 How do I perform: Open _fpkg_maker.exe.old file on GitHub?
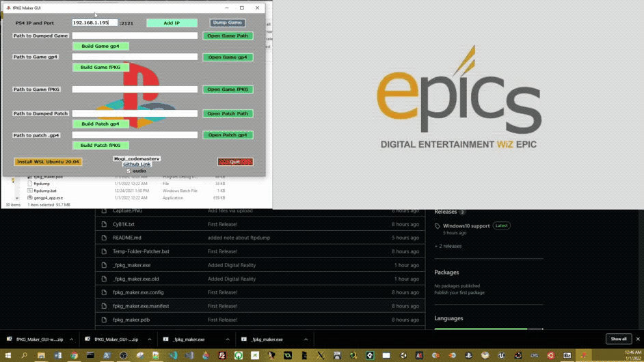click(x=135, y=279)
